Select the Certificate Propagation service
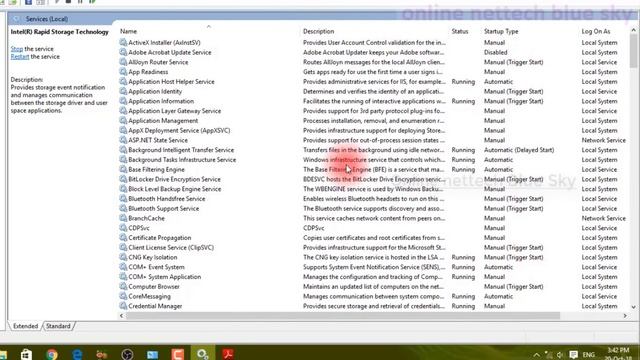Viewport: 640px width, 360px height. (x=160, y=238)
